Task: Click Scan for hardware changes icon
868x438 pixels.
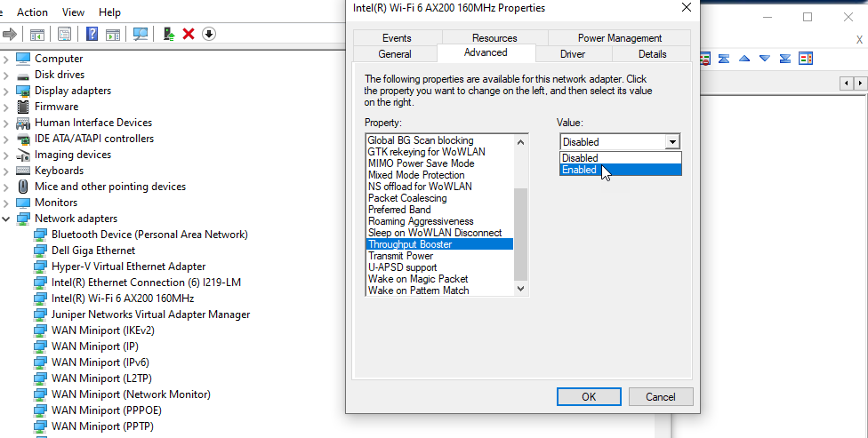Action: click(141, 35)
